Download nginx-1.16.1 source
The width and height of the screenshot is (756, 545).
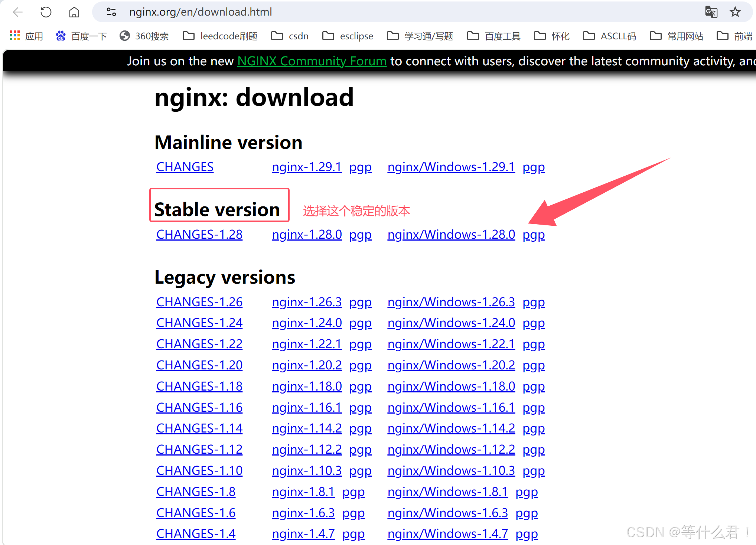pos(307,408)
